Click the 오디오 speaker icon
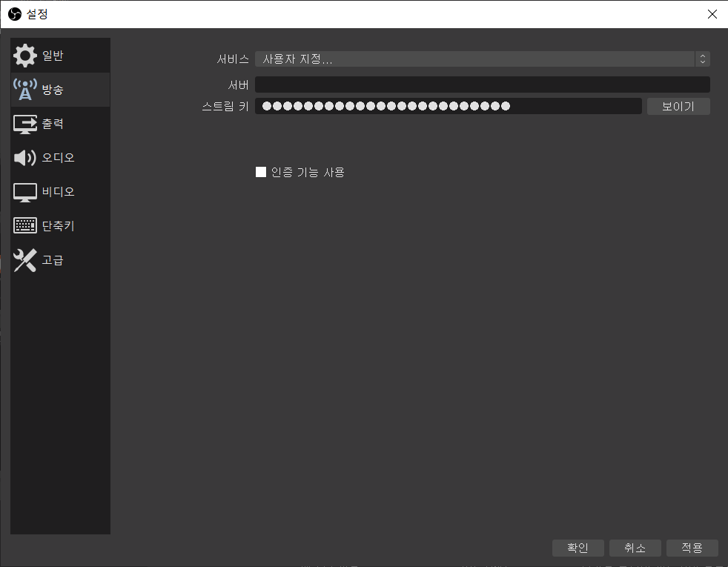The image size is (728, 567). [x=24, y=157]
